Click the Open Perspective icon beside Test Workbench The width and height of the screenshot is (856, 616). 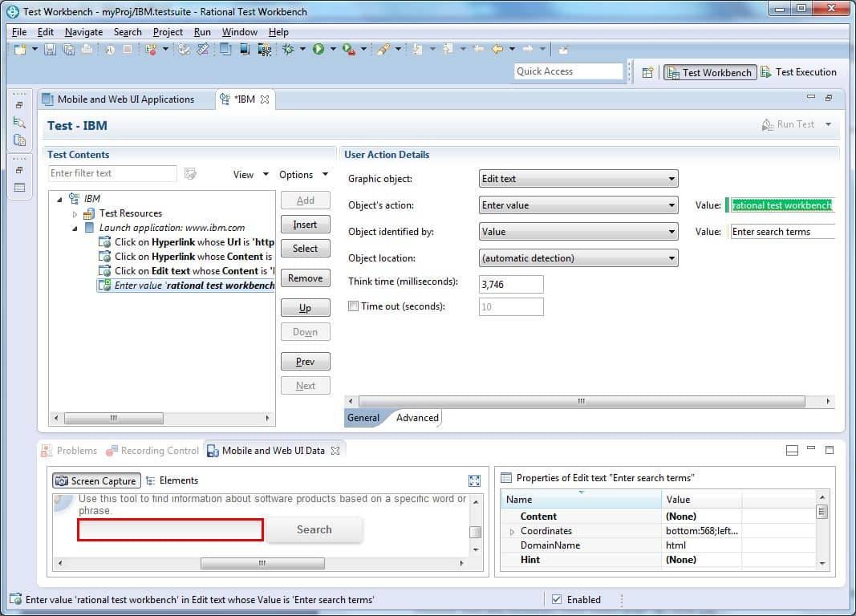click(x=647, y=72)
